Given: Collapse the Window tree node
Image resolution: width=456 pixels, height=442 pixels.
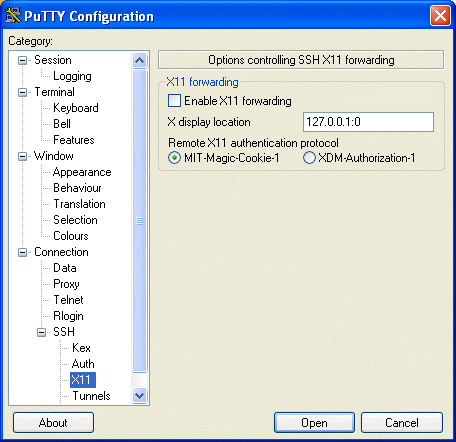Looking at the screenshot, I should click(x=22, y=156).
